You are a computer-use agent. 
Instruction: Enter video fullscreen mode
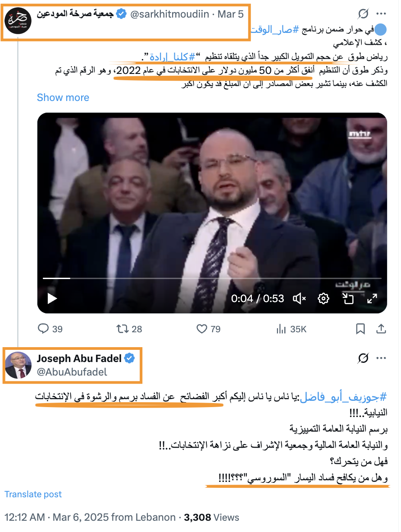point(372,298)
